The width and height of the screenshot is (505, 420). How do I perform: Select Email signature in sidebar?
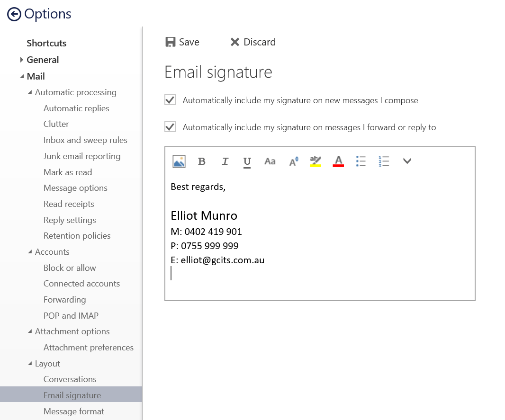point(71,394)
